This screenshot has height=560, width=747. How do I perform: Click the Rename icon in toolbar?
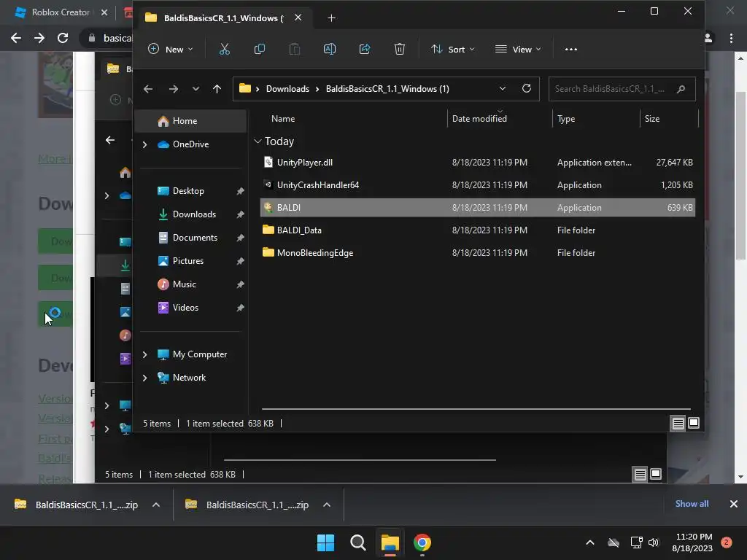330,49
